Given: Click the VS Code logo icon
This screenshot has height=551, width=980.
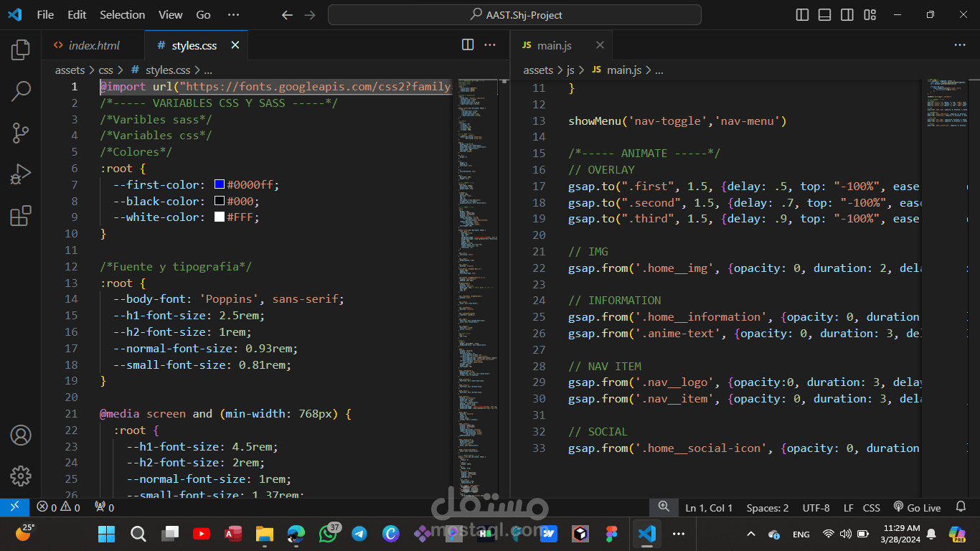Looking at the screenshot, I should tap(14, 14).
